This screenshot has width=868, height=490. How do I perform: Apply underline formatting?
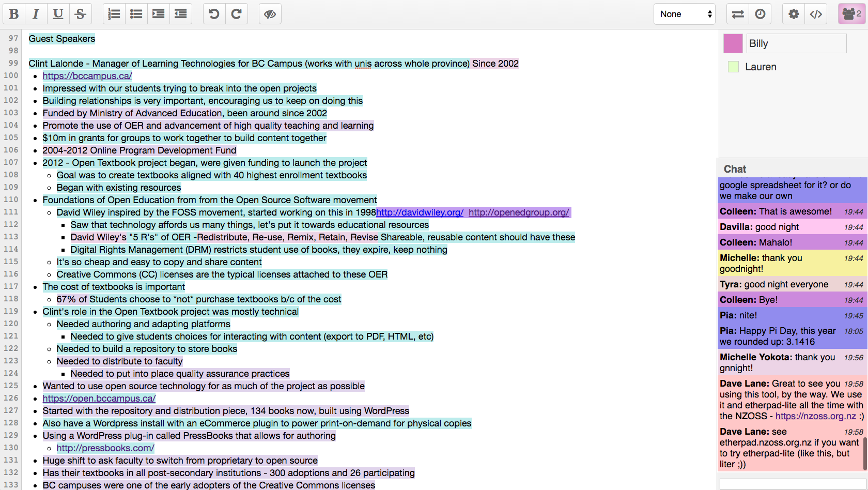tap(58, 14)
